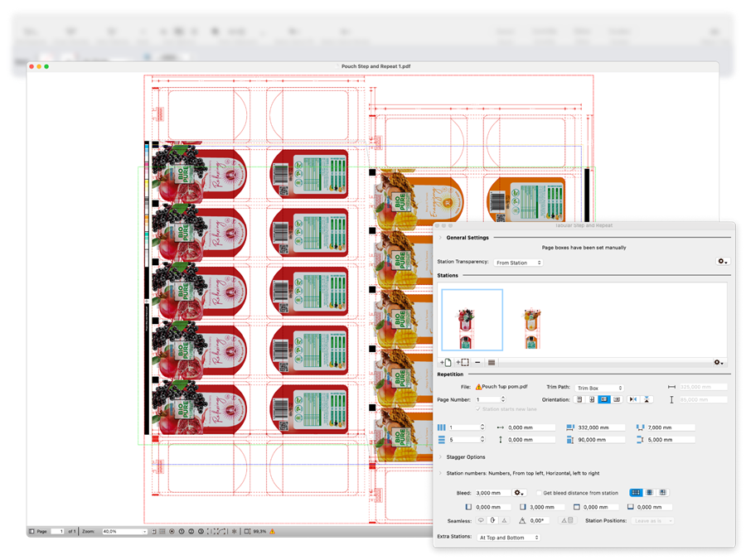Open the Extra Stations dropdown
The height and width of the screenshot is (560, 746).
pos(509,538)
